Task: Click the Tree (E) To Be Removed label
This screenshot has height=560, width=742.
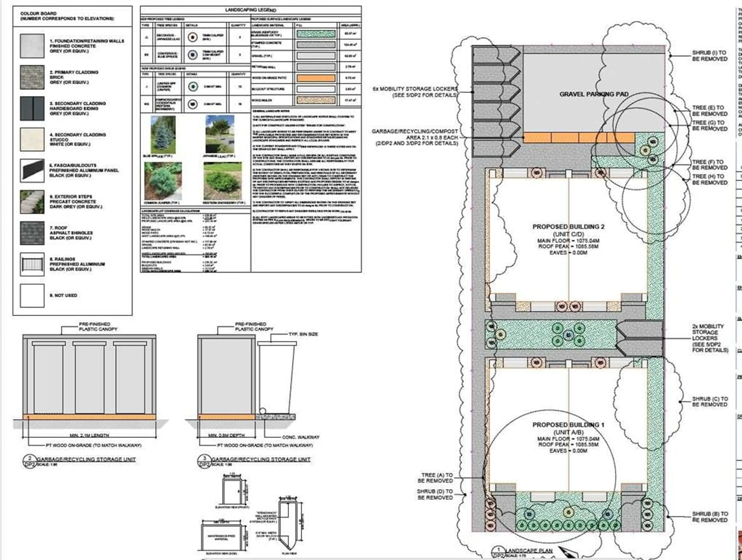Action: pyautogui.click(x=710, y=111)
